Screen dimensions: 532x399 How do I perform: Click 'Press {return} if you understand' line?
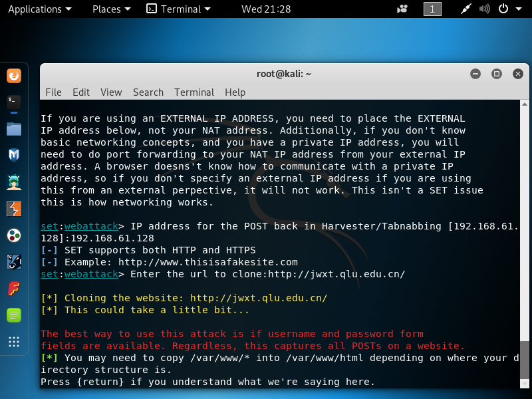[x=207, y=382]
